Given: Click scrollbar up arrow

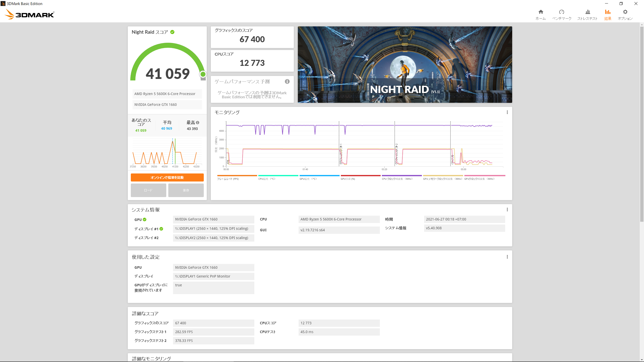Looking at the screenshot, I should pyautogui.click(x=642, y=25).
